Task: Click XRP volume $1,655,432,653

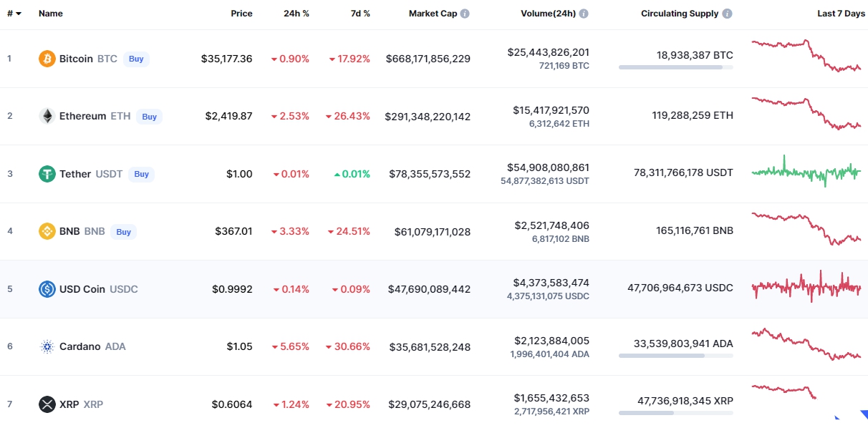Action: (x=551, y=398)
